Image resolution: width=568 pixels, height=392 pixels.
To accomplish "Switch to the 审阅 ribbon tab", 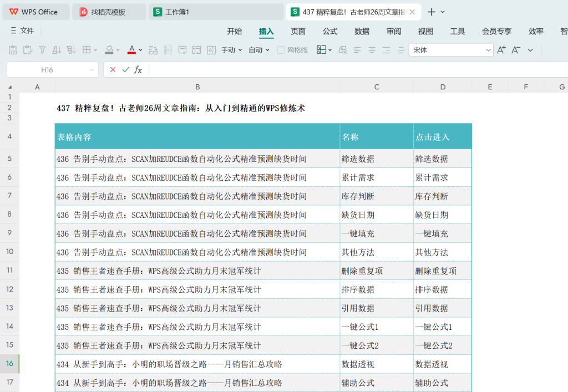I will pos(394,32).
